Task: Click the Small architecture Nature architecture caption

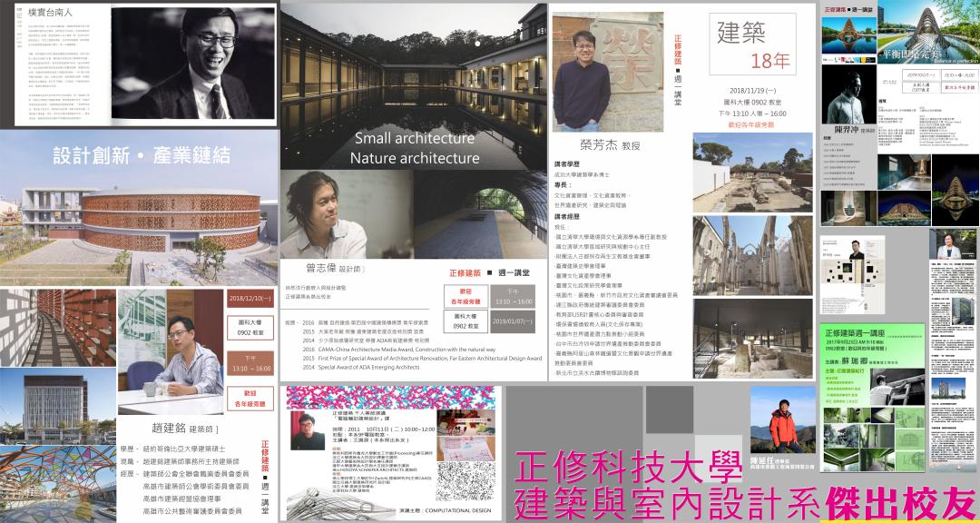Action: point(416,148)
